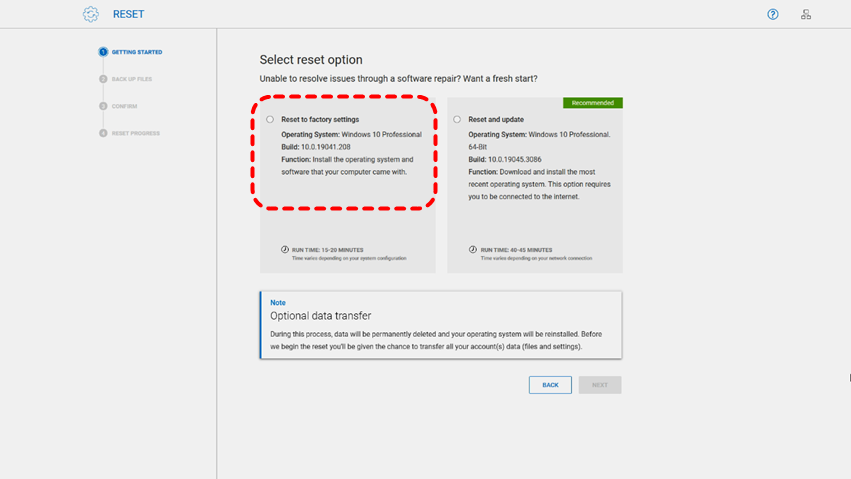Click the step 3 Confirm number circle
The width and height of the screenshot is (851, 479).
click(x=103, y=106)
